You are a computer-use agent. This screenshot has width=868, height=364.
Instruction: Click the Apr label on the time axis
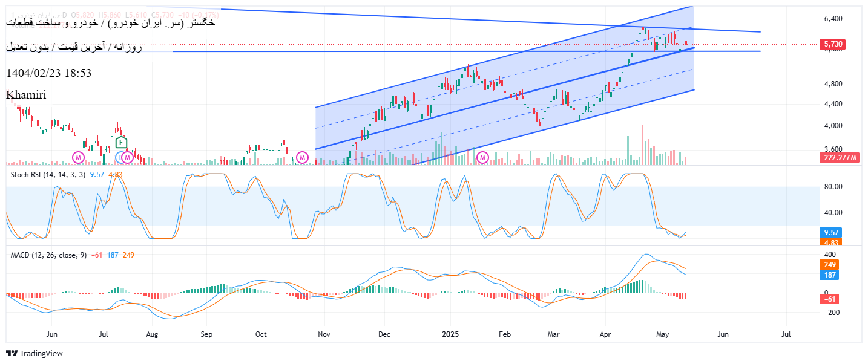tap(605, 334)
